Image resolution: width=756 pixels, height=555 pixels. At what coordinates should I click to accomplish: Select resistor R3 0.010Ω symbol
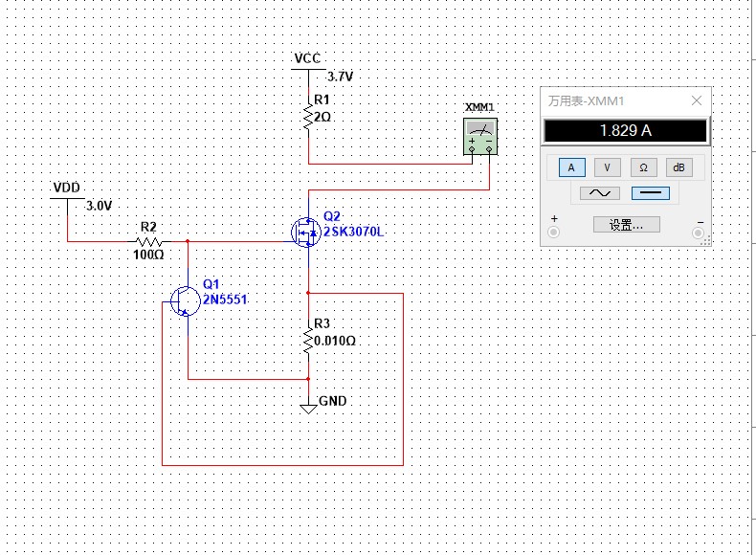(308, 341)
